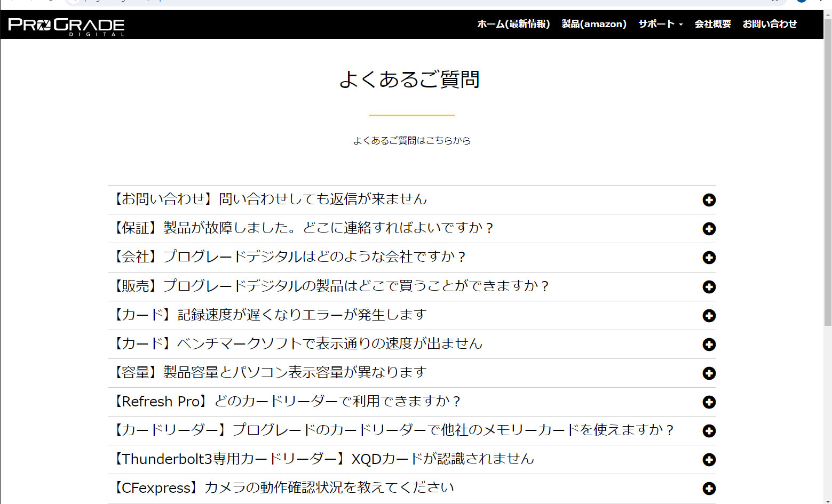Expand the 【Thunderbolt3専用カードリーダー】question

pyautogui.click(x=709, y=459)
